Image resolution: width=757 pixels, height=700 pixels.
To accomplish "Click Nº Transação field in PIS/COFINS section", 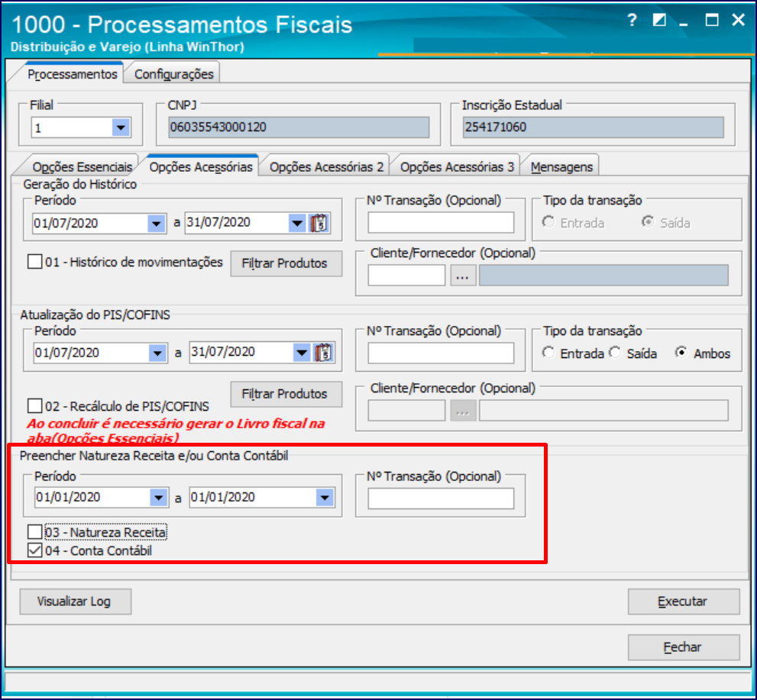I will [441, 353].
